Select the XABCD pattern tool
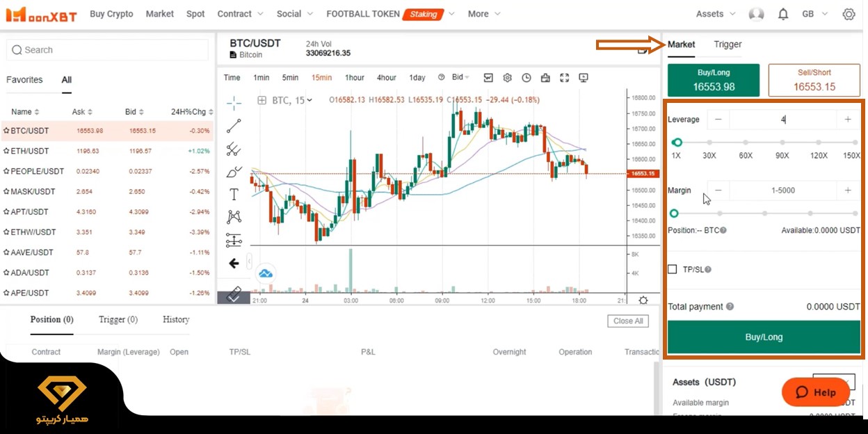 pyautogui.click(x=234, y=217)
